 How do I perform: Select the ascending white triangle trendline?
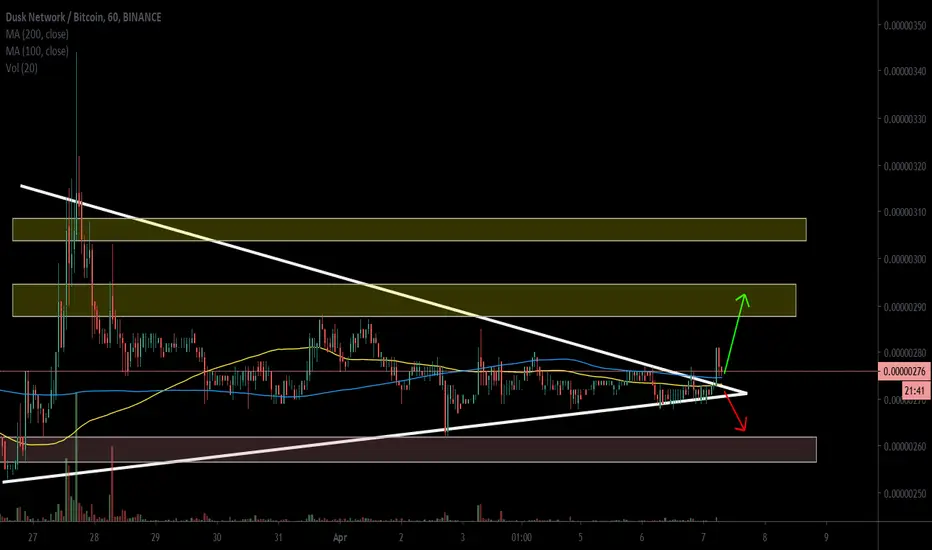(x=374, y=437)
